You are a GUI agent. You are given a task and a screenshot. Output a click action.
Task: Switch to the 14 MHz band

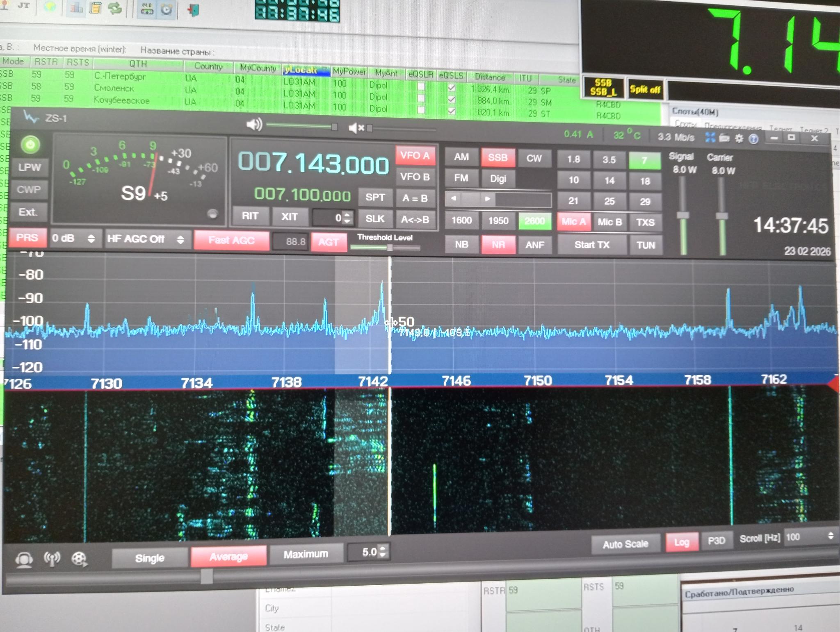(x=609, y=180)
